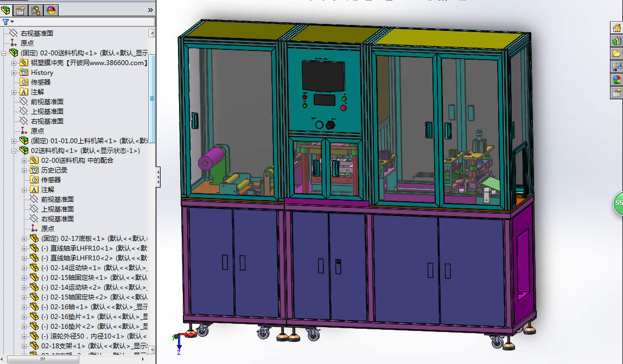Image resolution: width=623 pixels, height=364 pixels.
Task: Select the History tree item
Action: click(42, 73)
